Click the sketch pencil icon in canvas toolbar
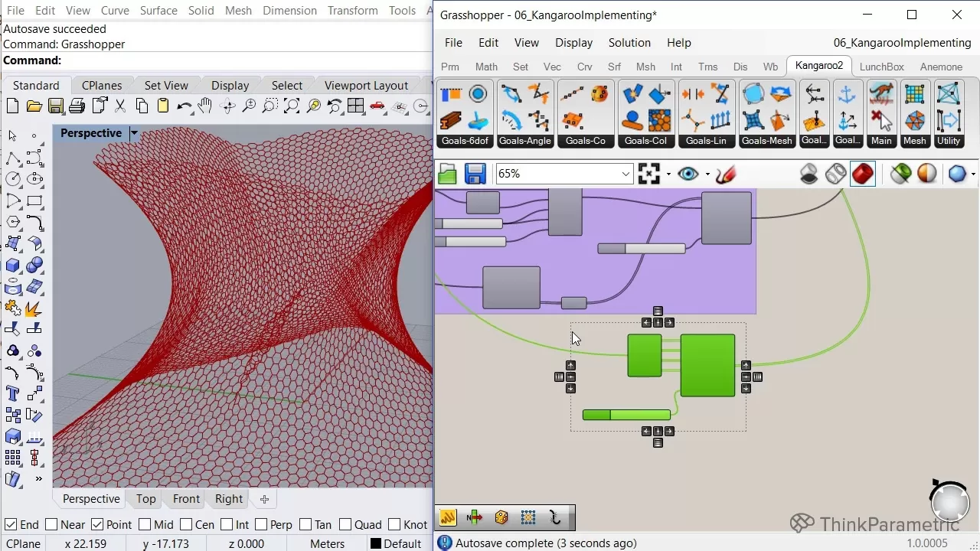The height and width of the screenshot is (551, 980). tap(726, 174)
